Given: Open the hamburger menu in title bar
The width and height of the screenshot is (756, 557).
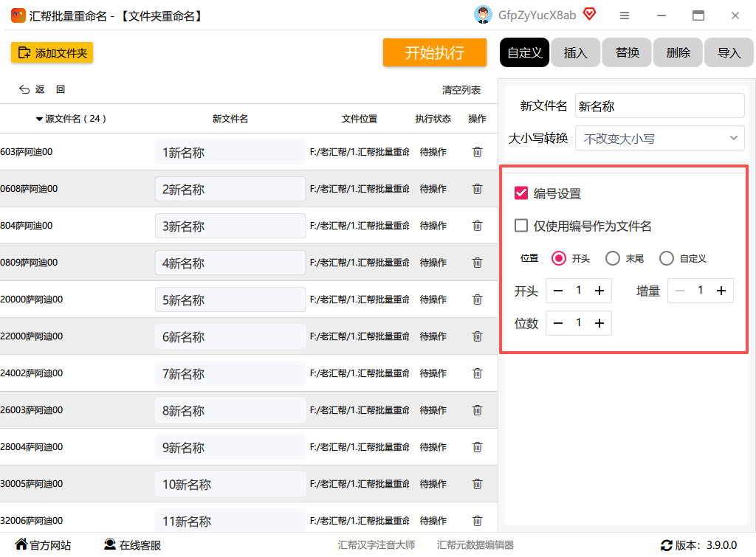Looking at the screenshot, I should click(625, 15).
